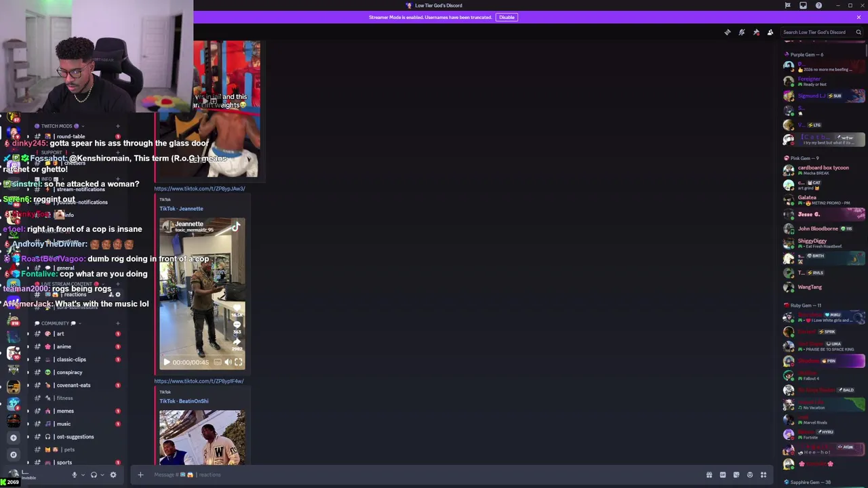Open the Inbox icon in title bar
The image size is (868, 488).
pyautogui.click(x=803, y=5)
